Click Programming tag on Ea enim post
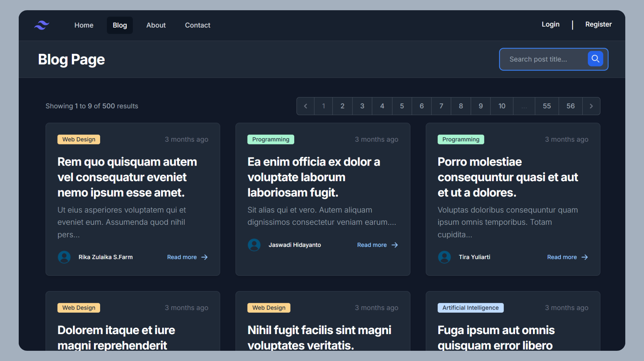 (x=271, y=139)
